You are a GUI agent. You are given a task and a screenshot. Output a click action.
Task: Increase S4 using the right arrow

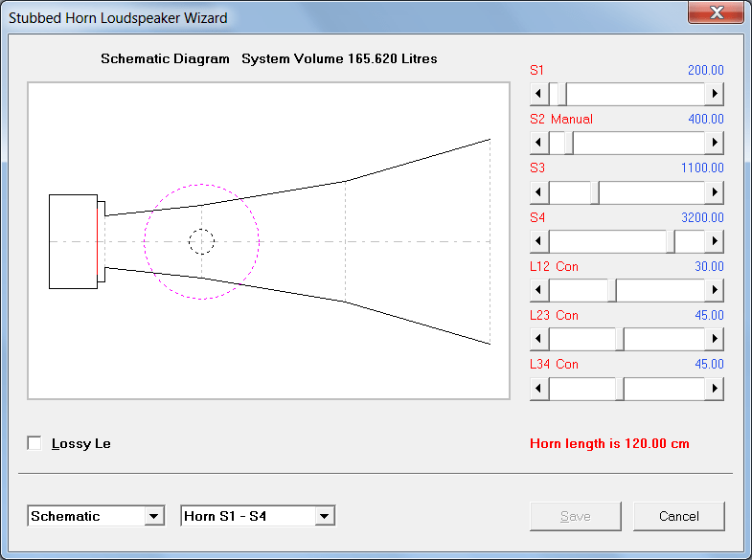point(714,241)
